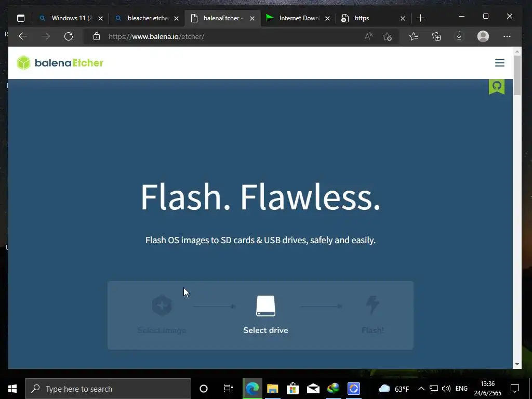Open the tab actions menu

21,18
